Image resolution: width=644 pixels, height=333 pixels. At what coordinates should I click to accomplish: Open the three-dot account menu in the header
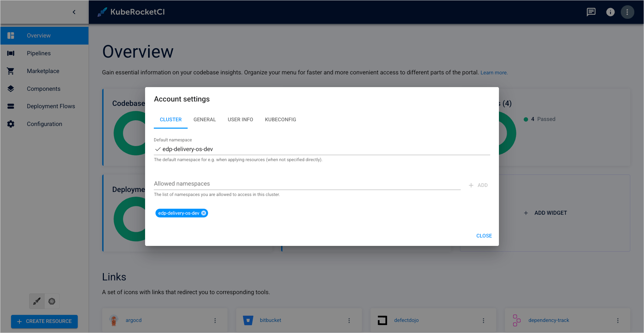(627, 12)
